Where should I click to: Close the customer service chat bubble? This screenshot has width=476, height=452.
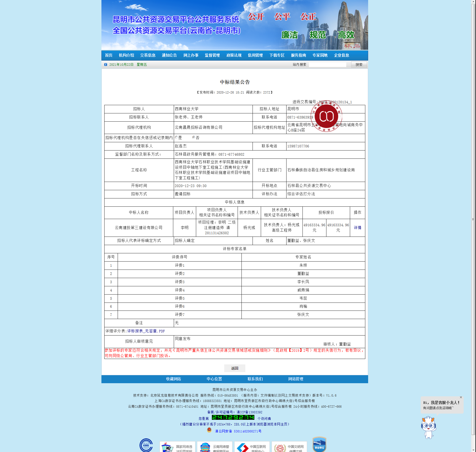[461, 397]
